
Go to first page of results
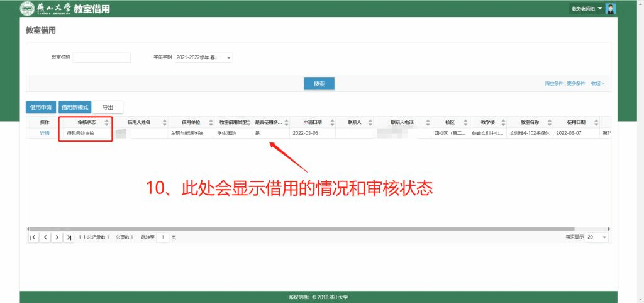pos(33,237)
